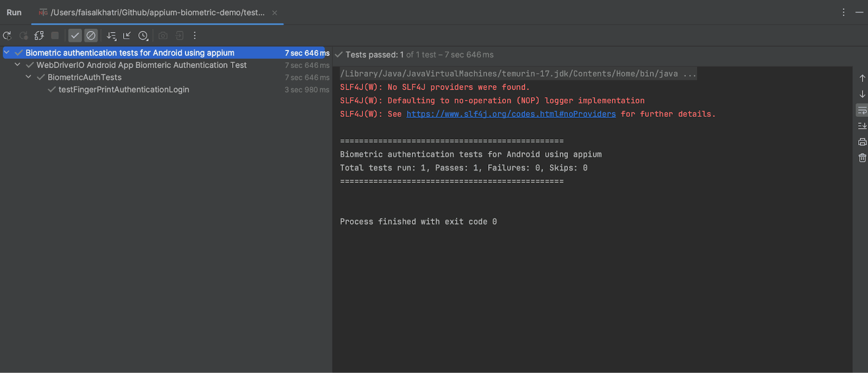868x373 pixels.
Task: Click 'Tests passed: 1' status text
Action: coord(374,55)
